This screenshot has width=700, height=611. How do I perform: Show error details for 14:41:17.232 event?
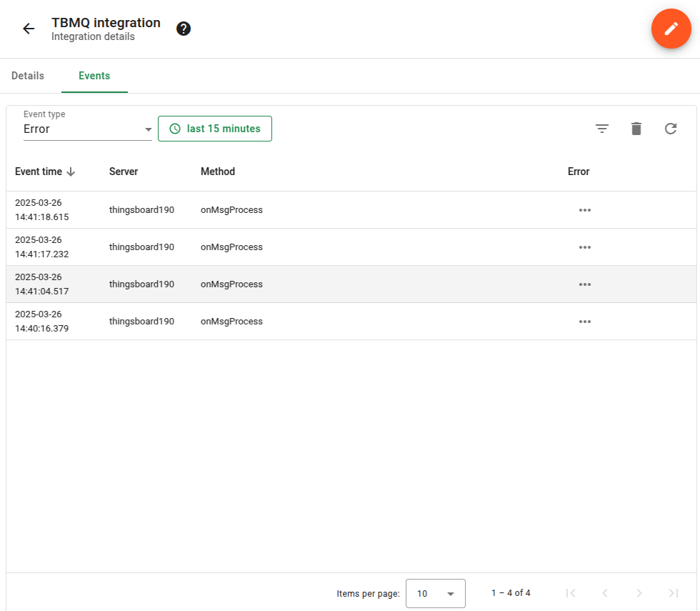pyautogui.click(x=584, y=247)
